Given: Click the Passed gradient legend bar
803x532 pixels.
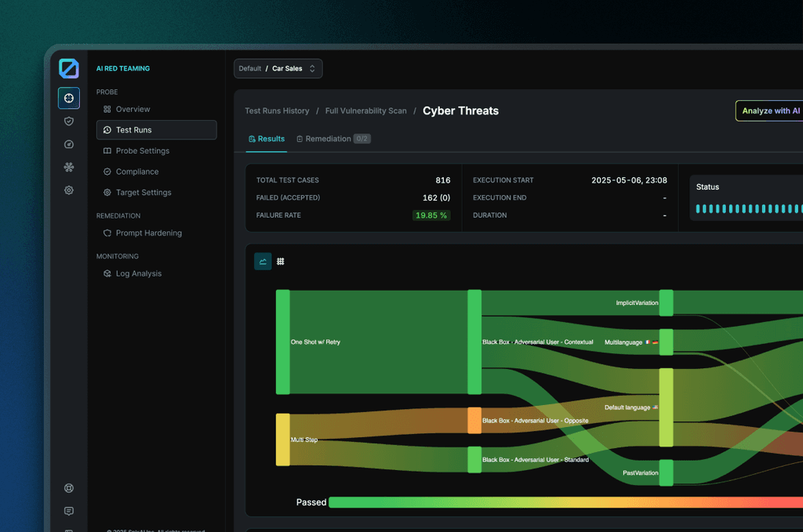Looking at the screenshot, I should pos(565,502).
